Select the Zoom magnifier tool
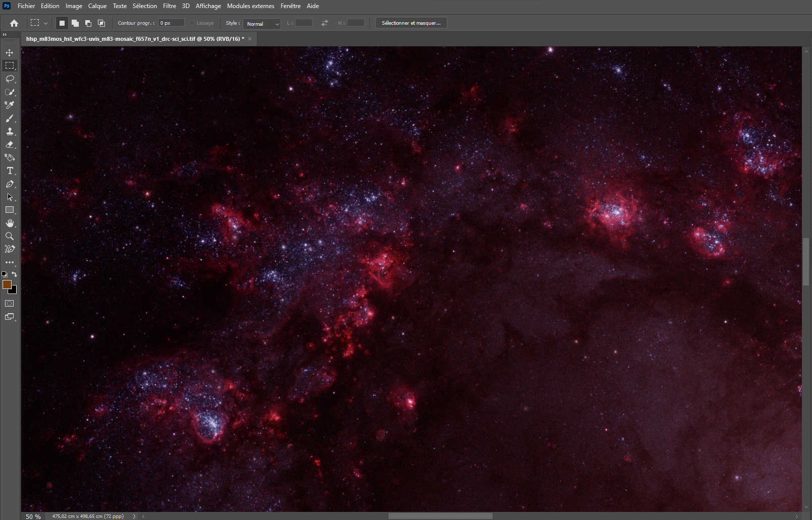Image resolution: width=812 pixels, height=520 pixels. click(x=10, y=236)
